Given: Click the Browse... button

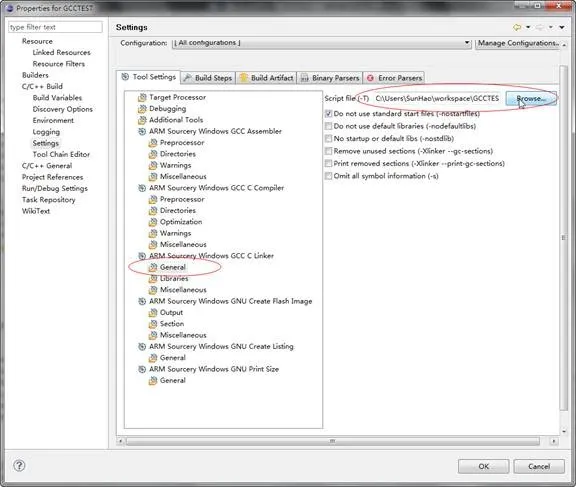Looking at the screenshot, I should click(x=531, y=98).
